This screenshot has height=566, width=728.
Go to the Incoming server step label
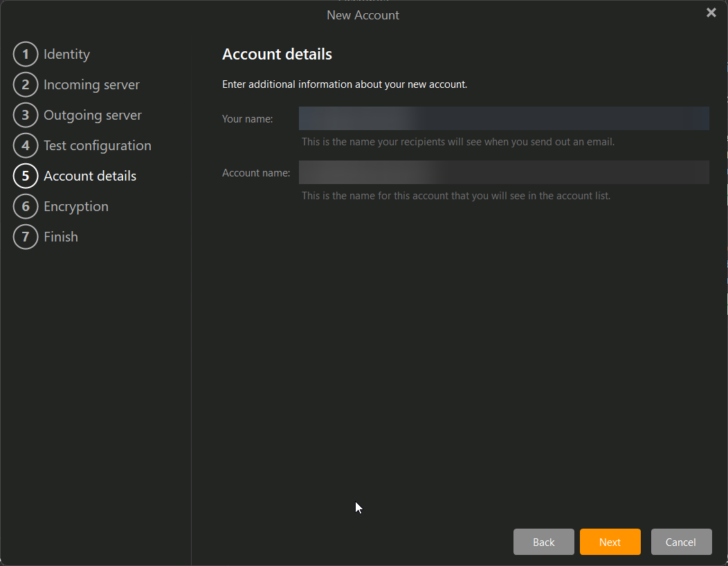pos(91,84)
